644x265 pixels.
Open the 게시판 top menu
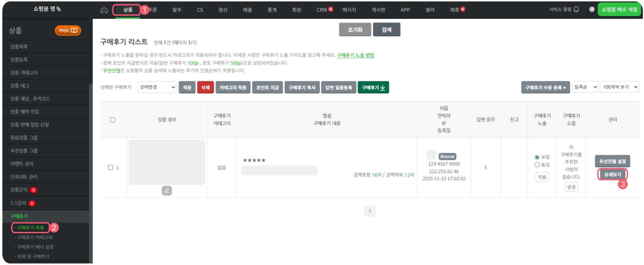tap(378, 10)
